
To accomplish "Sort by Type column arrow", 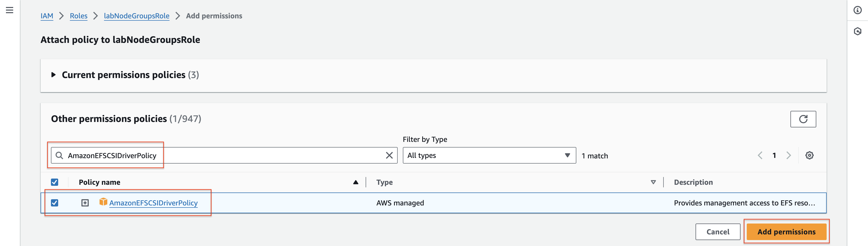I will (653, 182).
